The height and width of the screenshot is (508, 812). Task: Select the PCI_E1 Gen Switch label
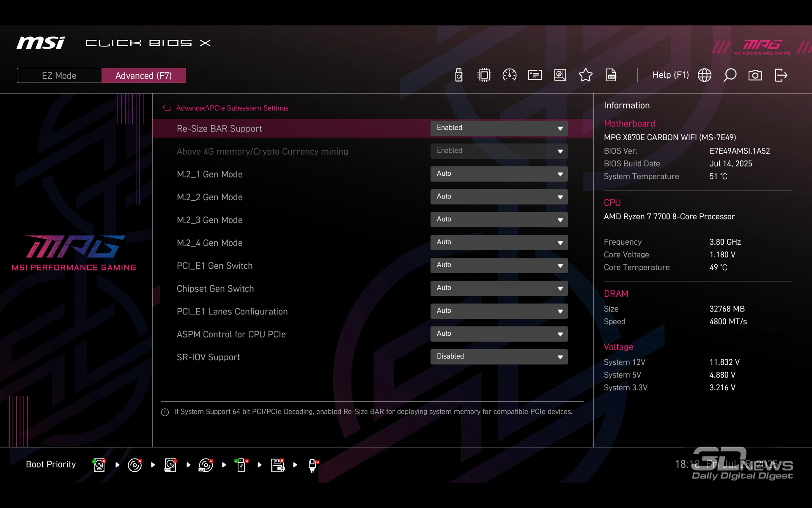click(214, 266)
